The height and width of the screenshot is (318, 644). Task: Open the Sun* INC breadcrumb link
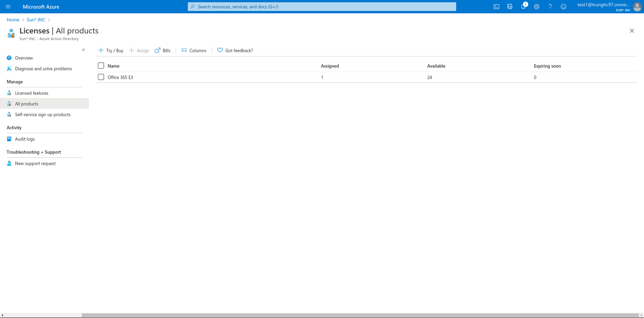[x=36, y=20]
